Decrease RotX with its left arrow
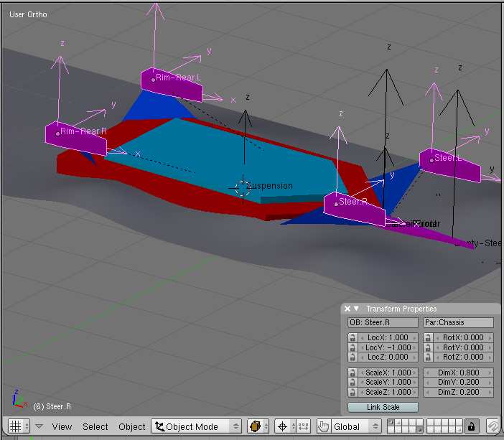The height and width of the screenshot is (440, 504). (437, 338)
